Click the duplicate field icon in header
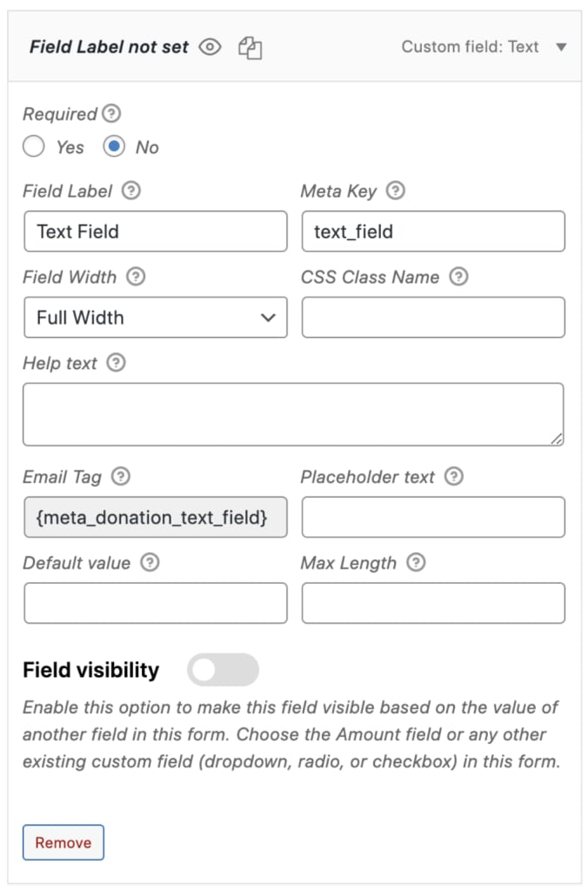Screen dimensions: 588x891 (x=250, y=48)
